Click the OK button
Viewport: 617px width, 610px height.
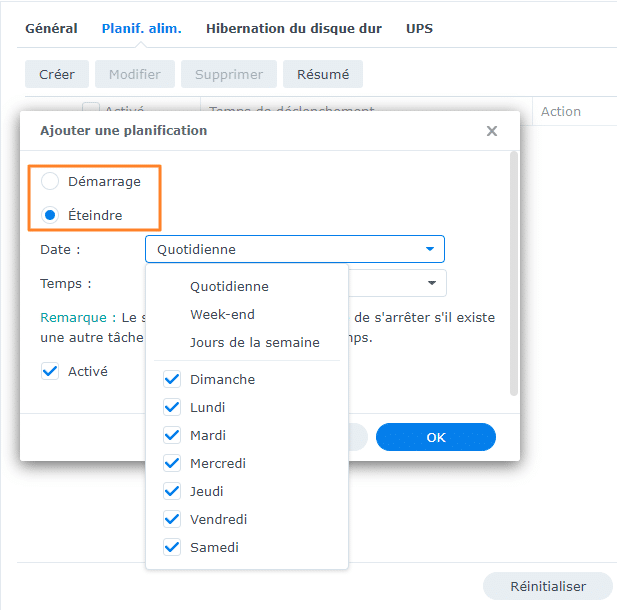click(x=436, y=437)
